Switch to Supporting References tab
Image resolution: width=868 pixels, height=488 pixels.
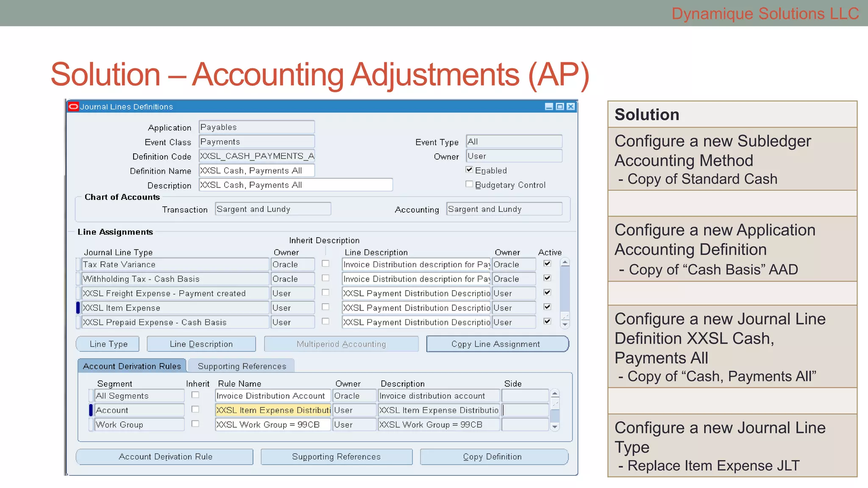pyautogui.click(x=242, y=366)
